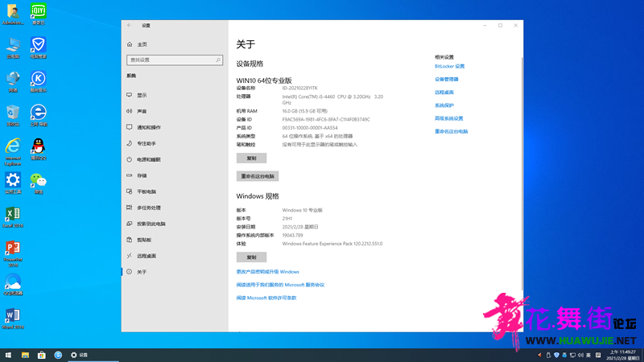Open 系统保护 related link
This screenshot has height=362, width=644.
pyautogui.click(x=444, y=105)
